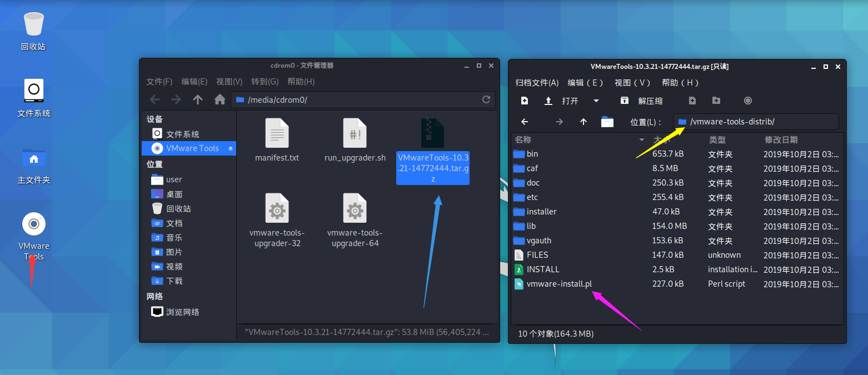Screen dimensions: 868x375
Task: Click the add files icon in archive toolbar
Action: coord(692,101)
